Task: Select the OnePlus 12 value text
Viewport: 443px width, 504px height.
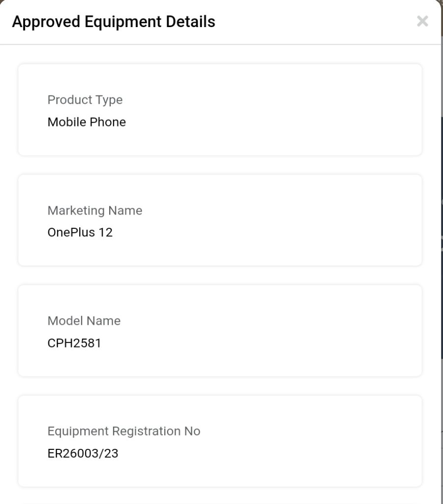Action: (80, 232)
